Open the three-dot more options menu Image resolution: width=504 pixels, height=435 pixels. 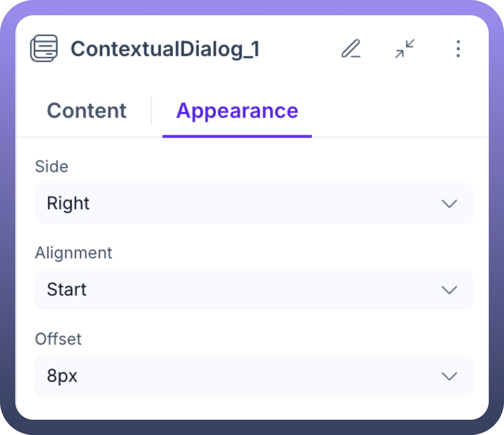click(458, 49)
